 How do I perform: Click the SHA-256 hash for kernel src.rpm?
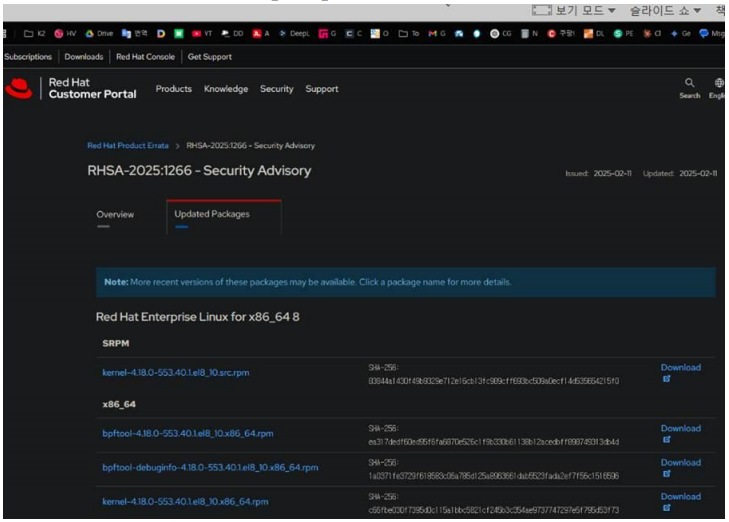[494, 381]
